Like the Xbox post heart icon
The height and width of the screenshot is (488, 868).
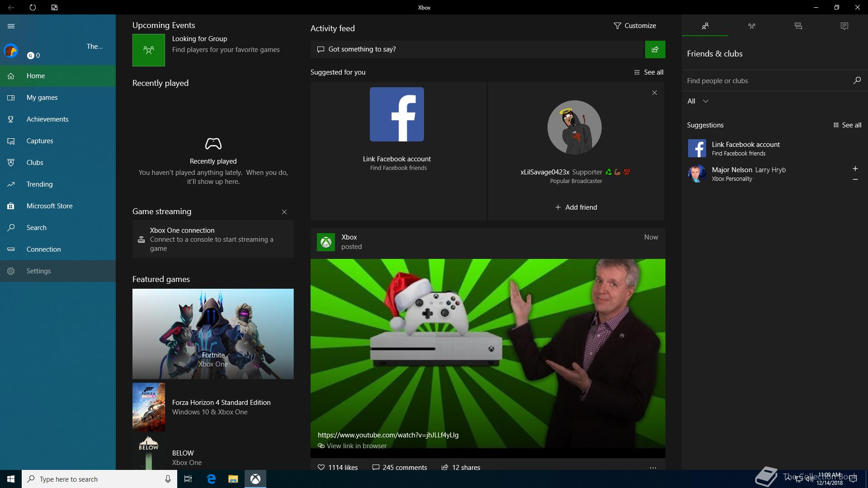tap(321, 467)
